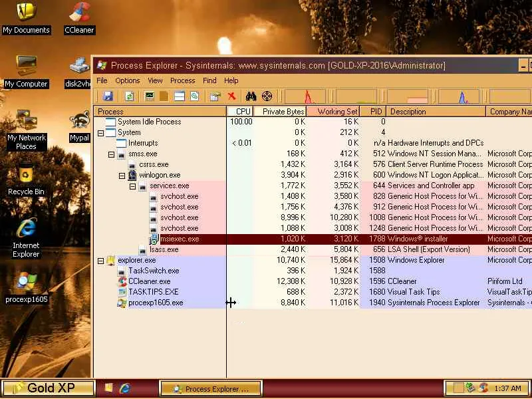This screenshot has height=399, width=532.
Task: Open the Find menu
Action: pyautogui.click(x=209, y=80)
